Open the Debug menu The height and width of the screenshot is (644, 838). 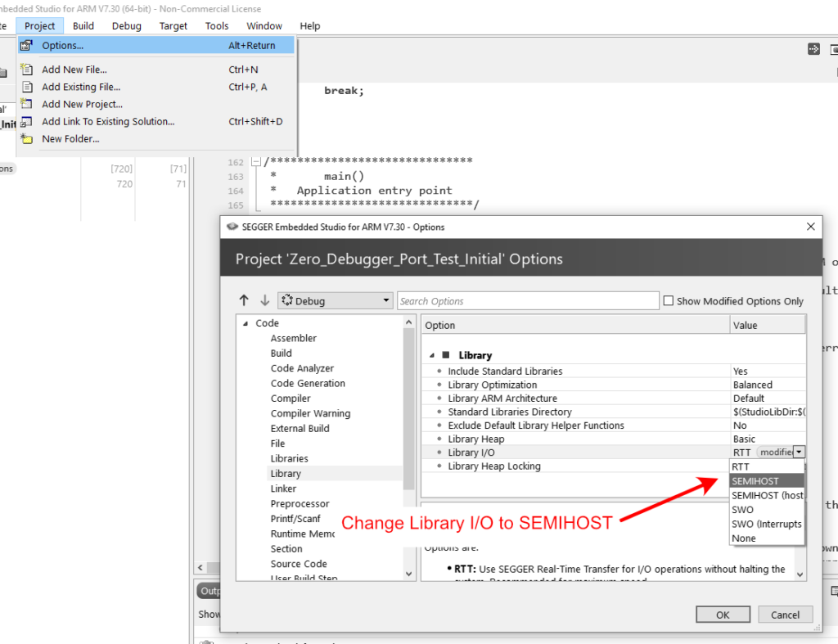point(127,25)
